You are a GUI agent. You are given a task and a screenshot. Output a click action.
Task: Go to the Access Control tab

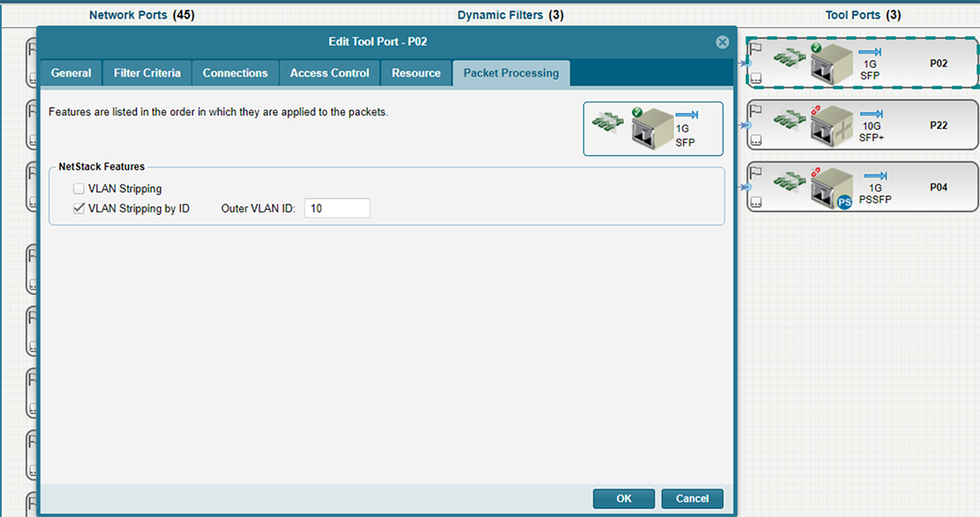pyautogui.click(x=329, y=73)
